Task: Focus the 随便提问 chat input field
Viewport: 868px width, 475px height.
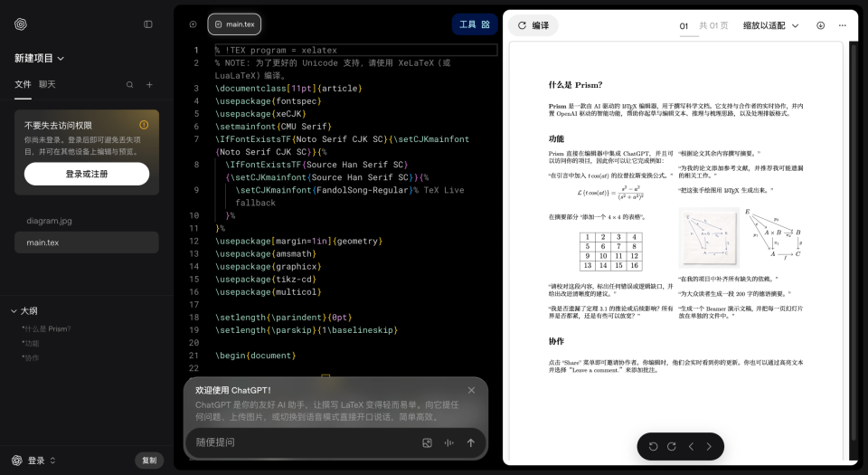Action: coord(305,442)
